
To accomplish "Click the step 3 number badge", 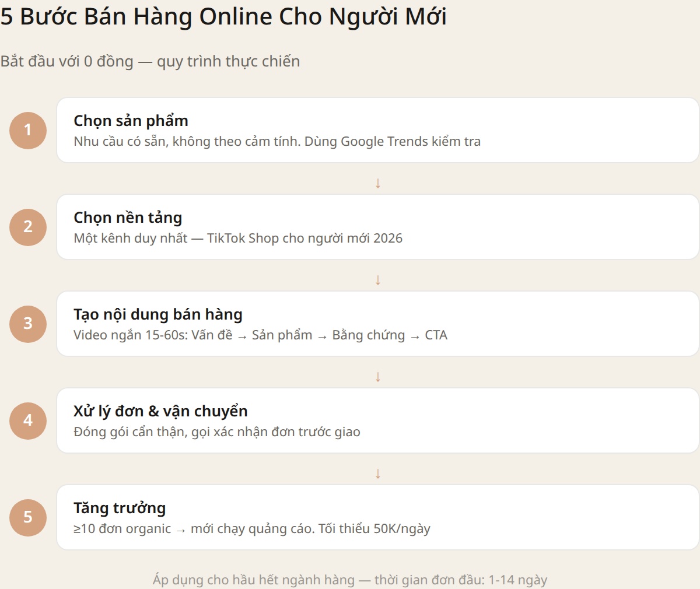I will pyautogui.click(x=28, y=324).
